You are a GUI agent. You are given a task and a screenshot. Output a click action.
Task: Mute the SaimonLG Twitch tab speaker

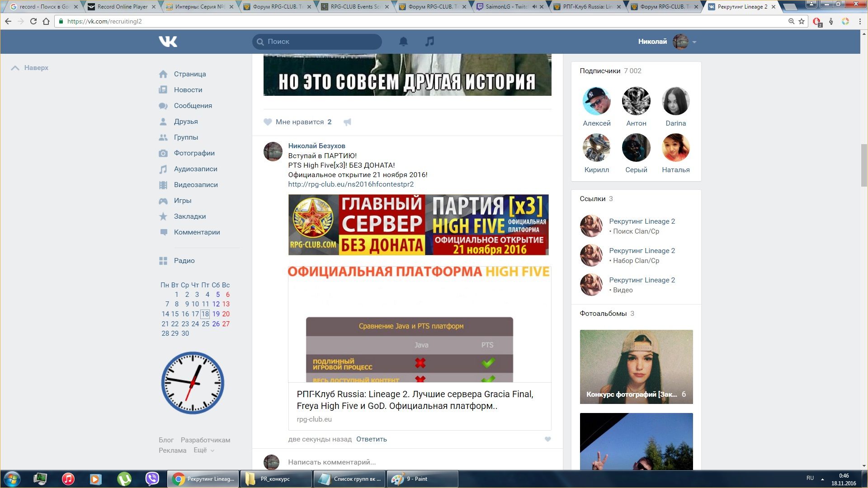point(534,7)
